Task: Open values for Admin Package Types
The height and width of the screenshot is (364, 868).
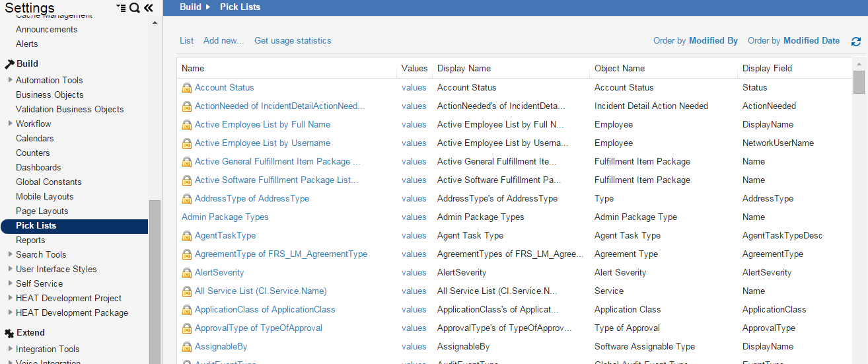Action: tap(414, 217)
